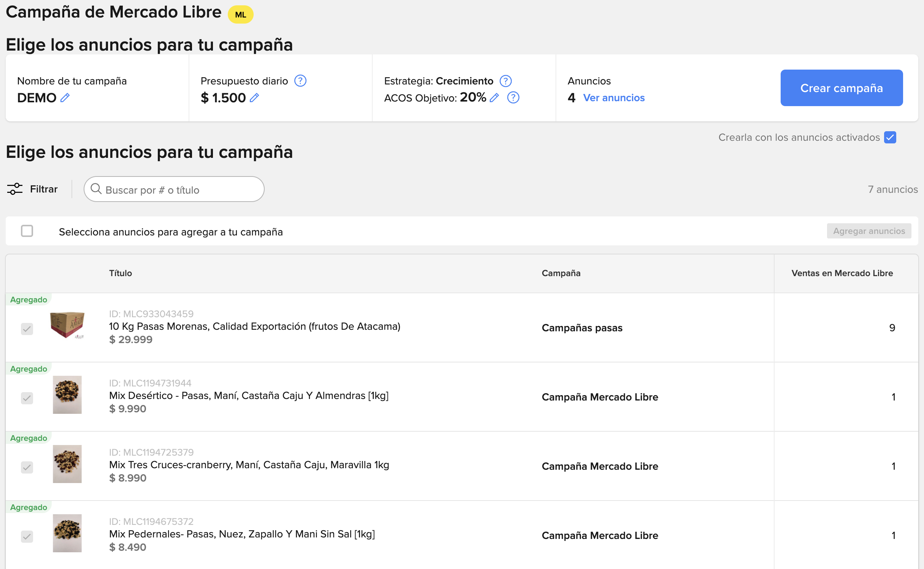Viewport: 924px width, 569px height.
Task: Click Campaña Mercado Libre in Mix Desértico row
Action: click(x=600, y=397)
